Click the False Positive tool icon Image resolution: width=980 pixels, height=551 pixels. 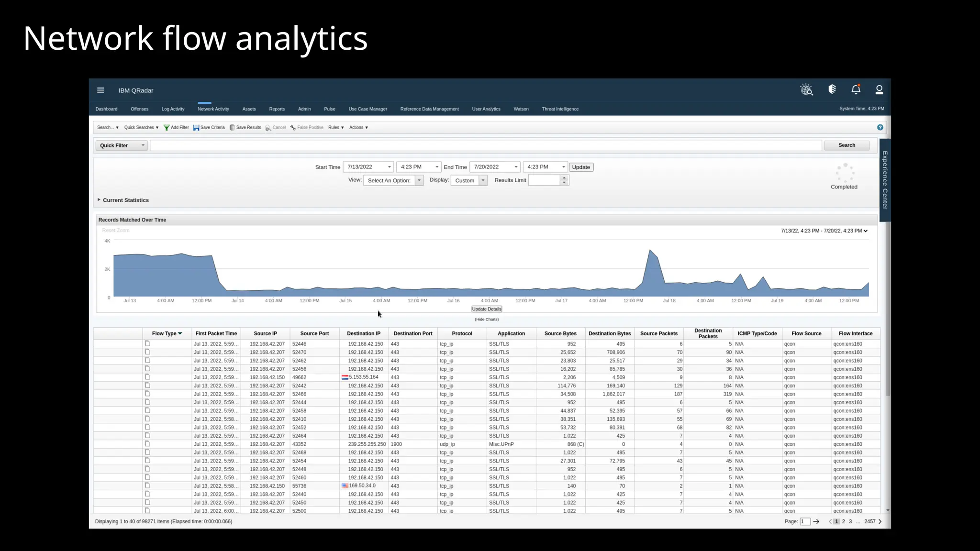[293, 128]
